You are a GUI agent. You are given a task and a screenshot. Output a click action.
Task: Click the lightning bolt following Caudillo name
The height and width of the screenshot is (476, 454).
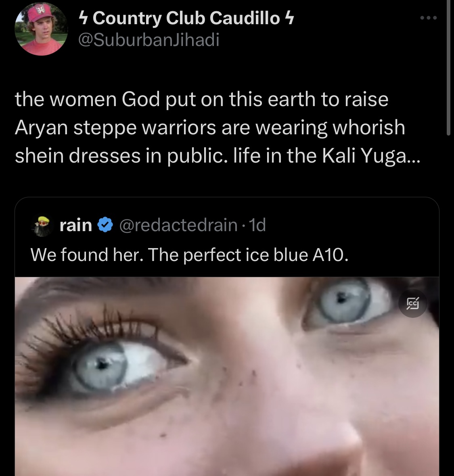[289, 18]
